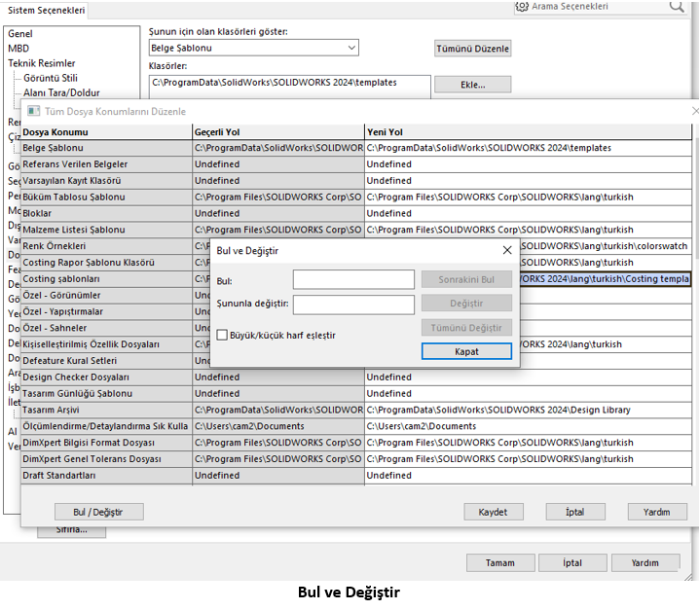Click the Tümünü Düzenle button
The image size is (700, 610).
(x=472, y=49)
